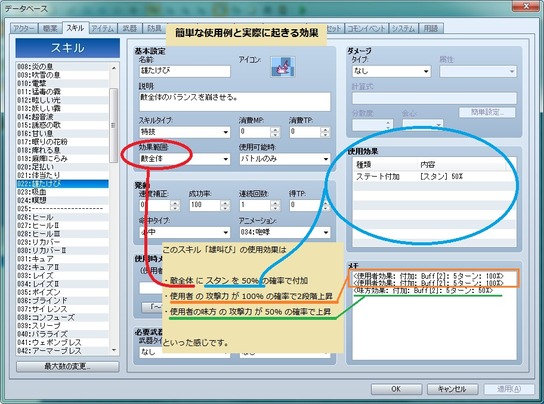
Task: Switch to the 用語 tab
Action: 431,28
